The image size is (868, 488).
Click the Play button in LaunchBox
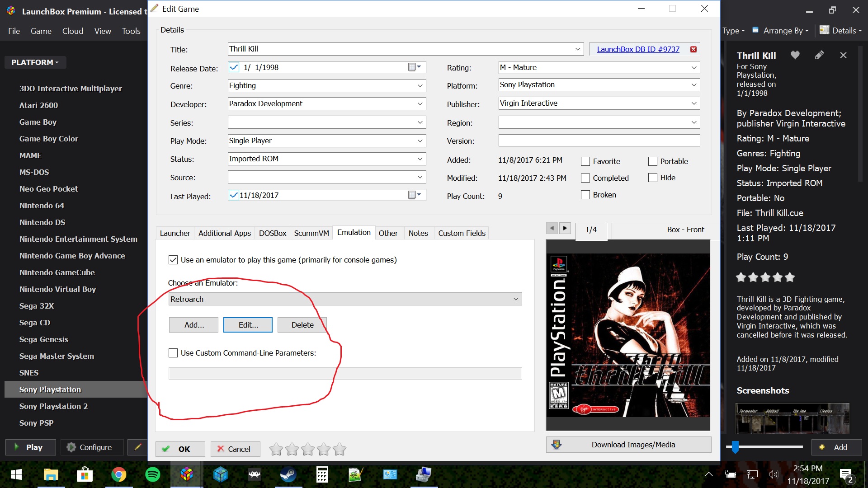(30, 447)
